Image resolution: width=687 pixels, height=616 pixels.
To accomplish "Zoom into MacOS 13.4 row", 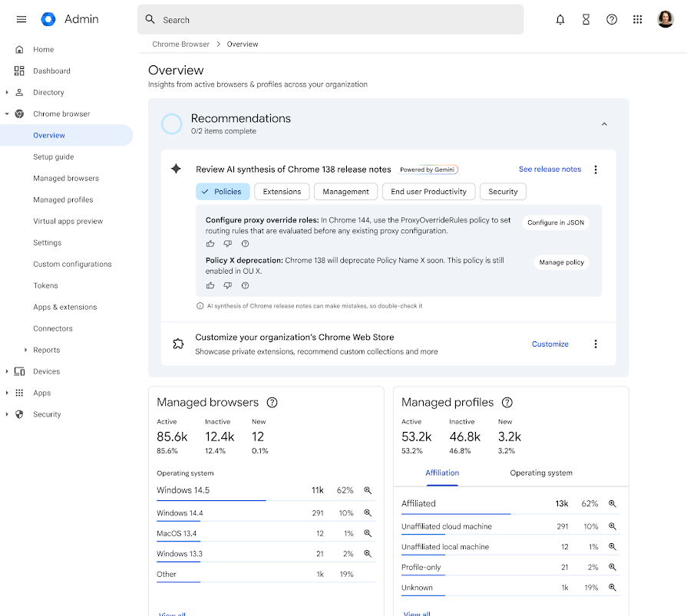I will [368, 533].
